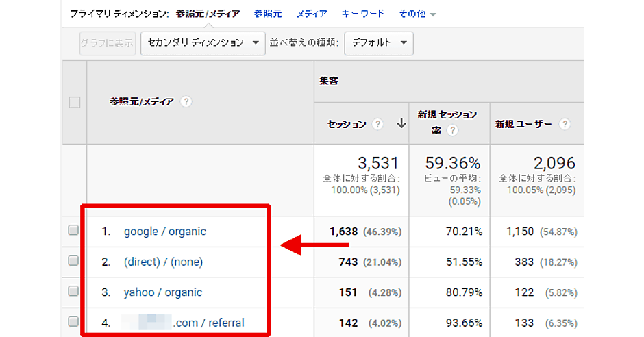
Task: Click help icon beside 新規ユーザー header
Action: pos(565,124)
